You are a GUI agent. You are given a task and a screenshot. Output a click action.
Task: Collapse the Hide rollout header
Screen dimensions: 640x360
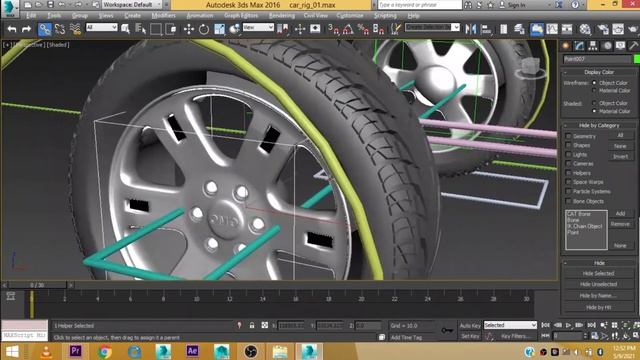coord(599,263)
